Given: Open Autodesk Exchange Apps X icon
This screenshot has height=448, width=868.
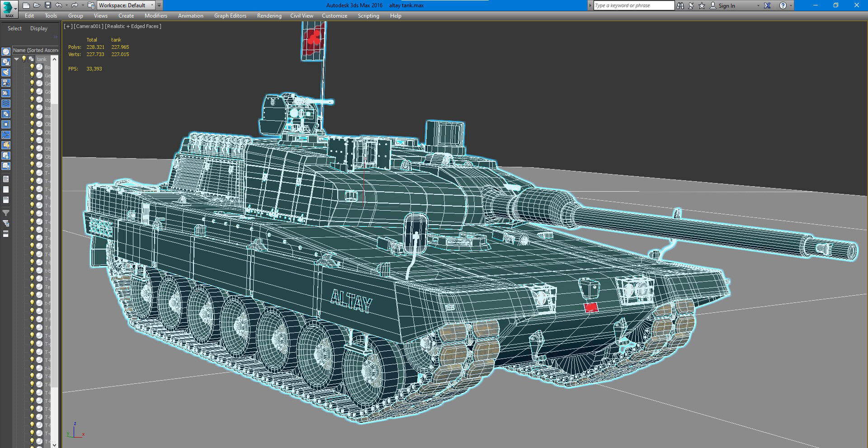Looking at the screenshot, I should [x=767, y=5].
